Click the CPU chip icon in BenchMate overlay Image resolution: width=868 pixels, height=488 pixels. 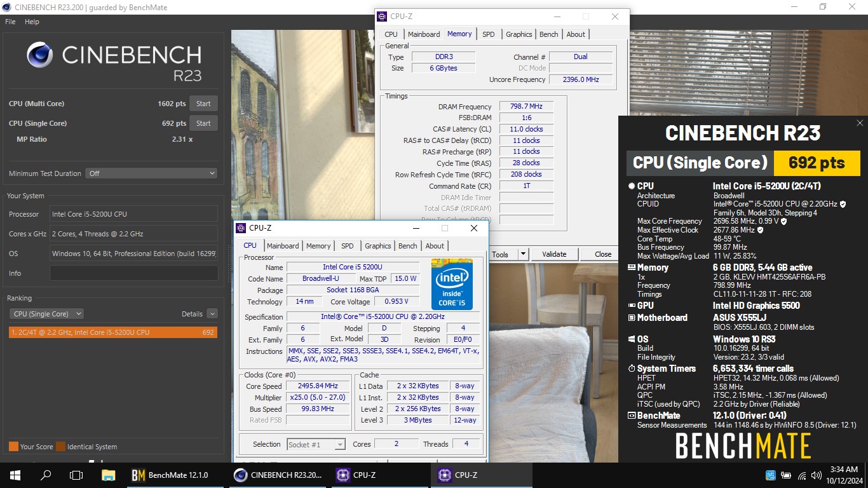[631, 186]
